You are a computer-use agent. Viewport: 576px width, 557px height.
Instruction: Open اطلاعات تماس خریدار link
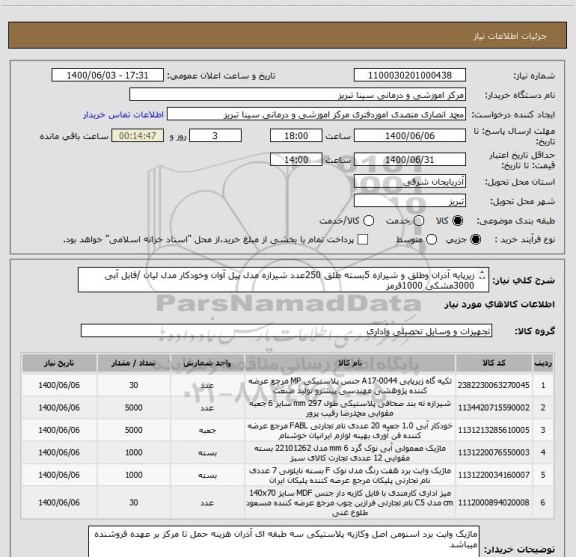click(123, 115)
